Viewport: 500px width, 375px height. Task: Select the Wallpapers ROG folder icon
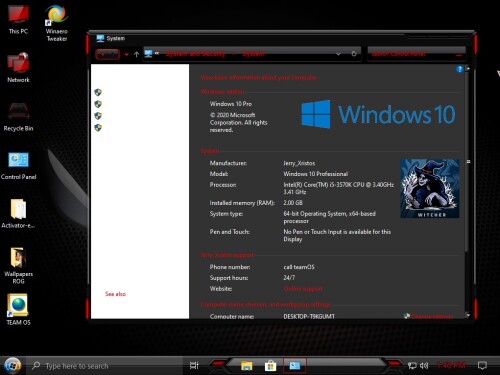[x=18, y=265]
